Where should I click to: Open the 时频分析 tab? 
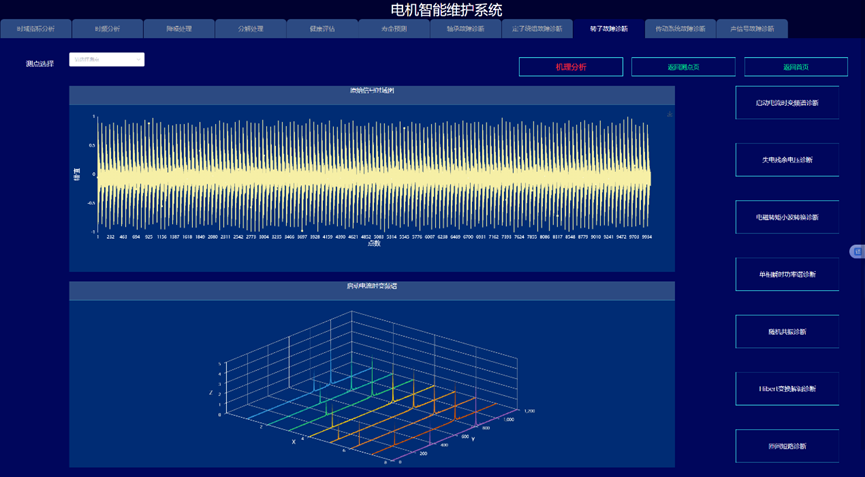pyautogui.click(x=107, y=29)
